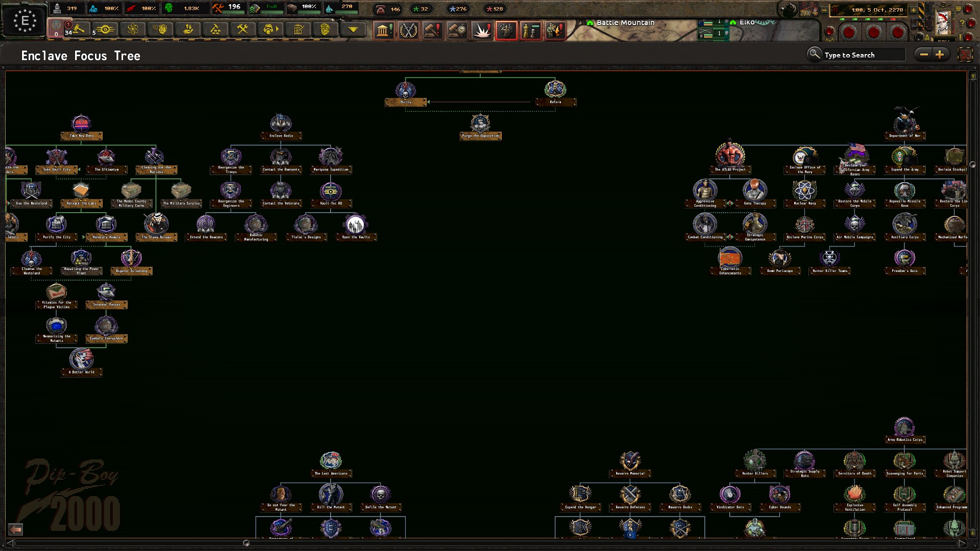Zoom in focus tree with plus

[x=940, y=55]
